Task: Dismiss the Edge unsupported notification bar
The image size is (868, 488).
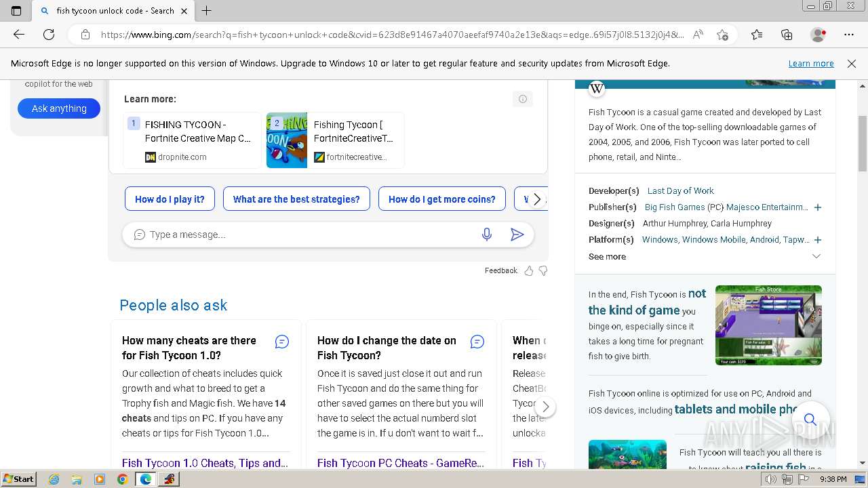Action: pyautogui.click(x=852, y=64)
